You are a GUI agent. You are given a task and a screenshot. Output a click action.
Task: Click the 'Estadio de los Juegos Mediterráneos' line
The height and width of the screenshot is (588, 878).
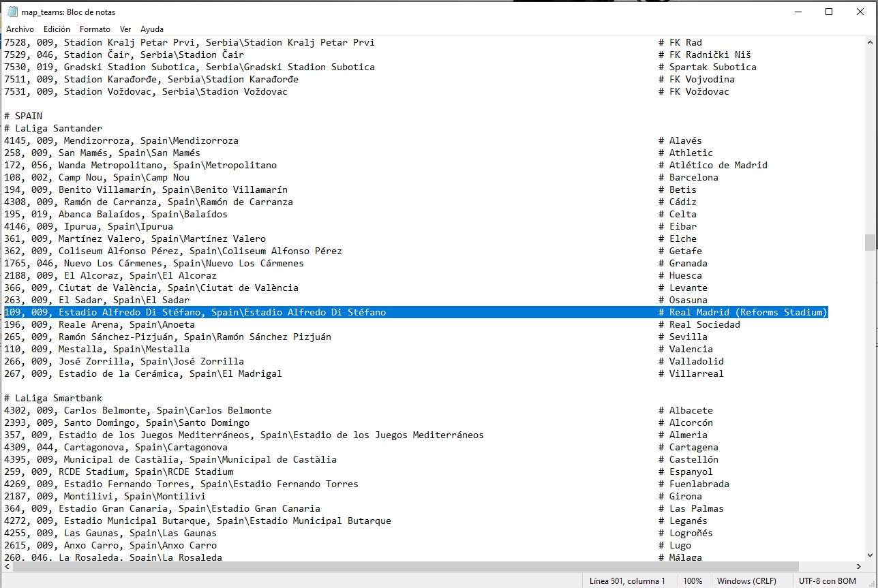click(x=244, y=435)
